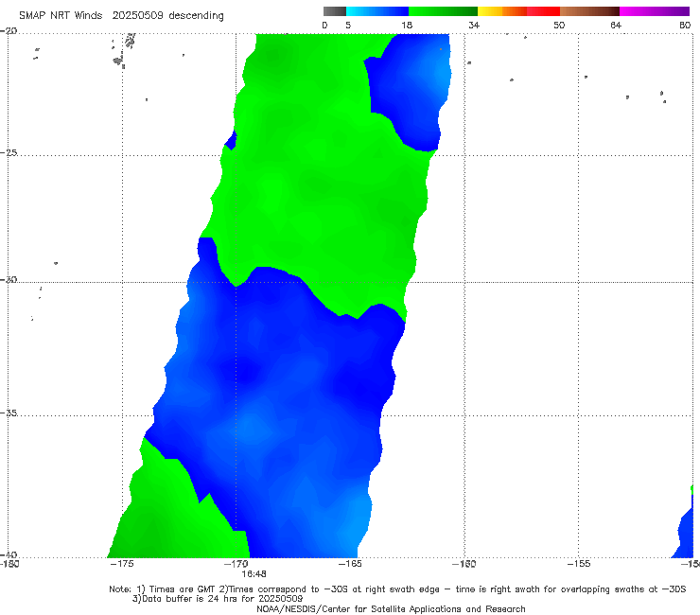Click the longitude label '-155'
Viewport: 700px width, 615px height.
[579, 564]
